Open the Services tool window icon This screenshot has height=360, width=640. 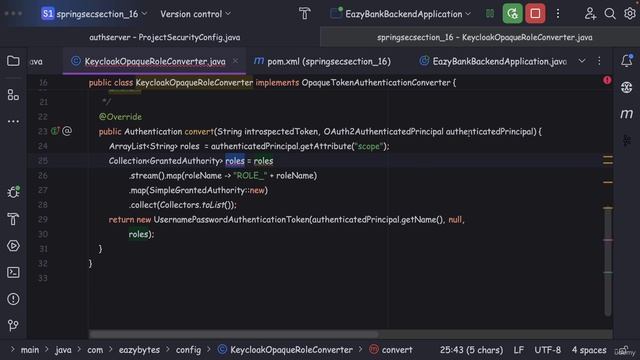click(13, 246)
